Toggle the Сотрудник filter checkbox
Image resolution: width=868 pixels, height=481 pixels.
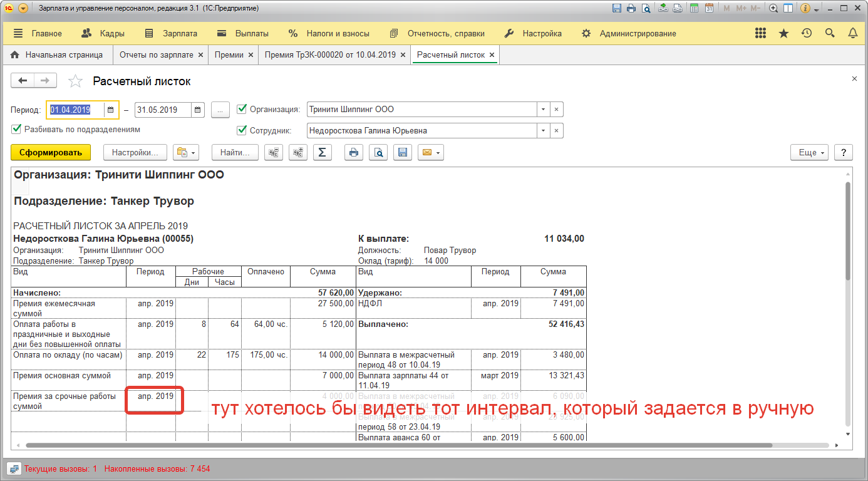point(242,130)
